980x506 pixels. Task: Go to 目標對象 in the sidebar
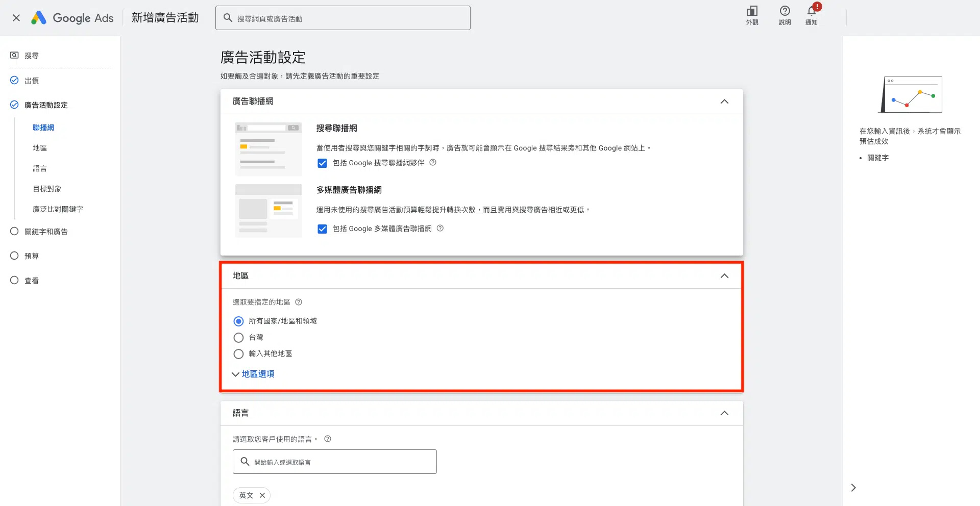click(x=47, y=189)
